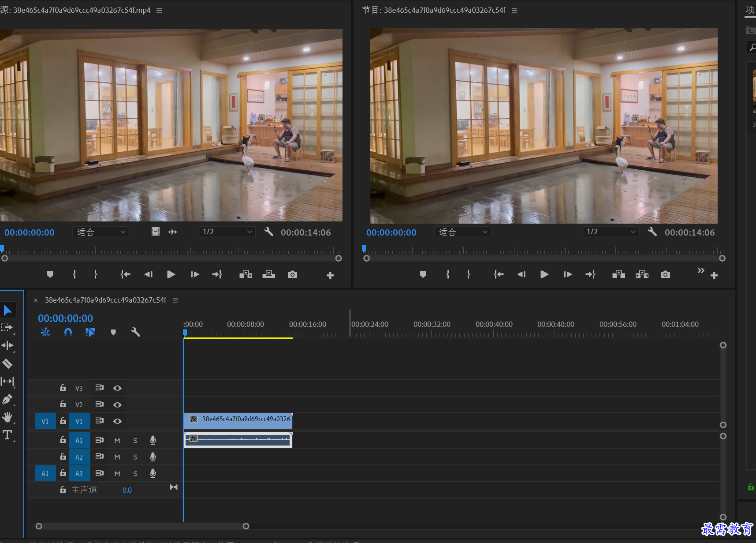Show more program monitor buttons chevron
Image resolution: width=756 pixels, height=543 pixels.
click(701, 270)
